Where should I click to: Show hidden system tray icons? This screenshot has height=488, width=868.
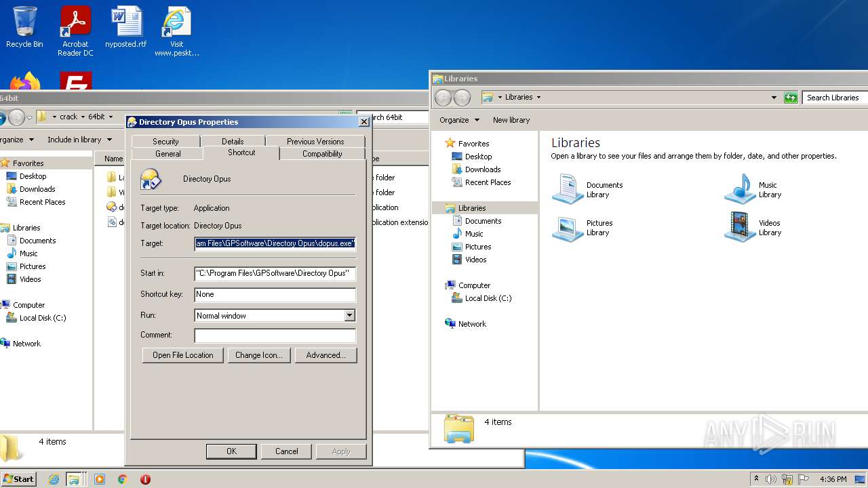coord(756,479)
